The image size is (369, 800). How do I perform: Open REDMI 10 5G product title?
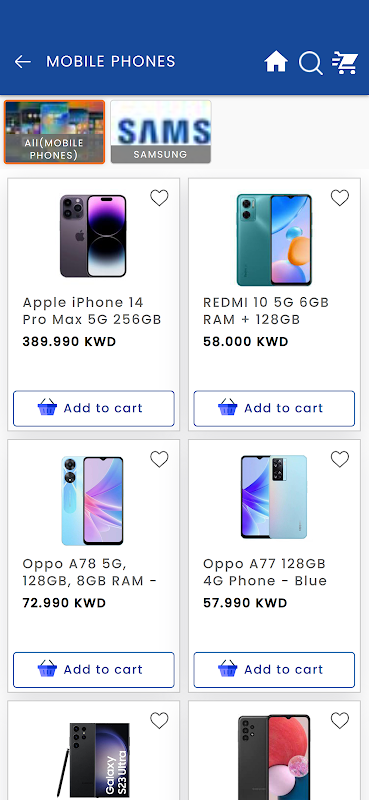[x=266, y=311]
